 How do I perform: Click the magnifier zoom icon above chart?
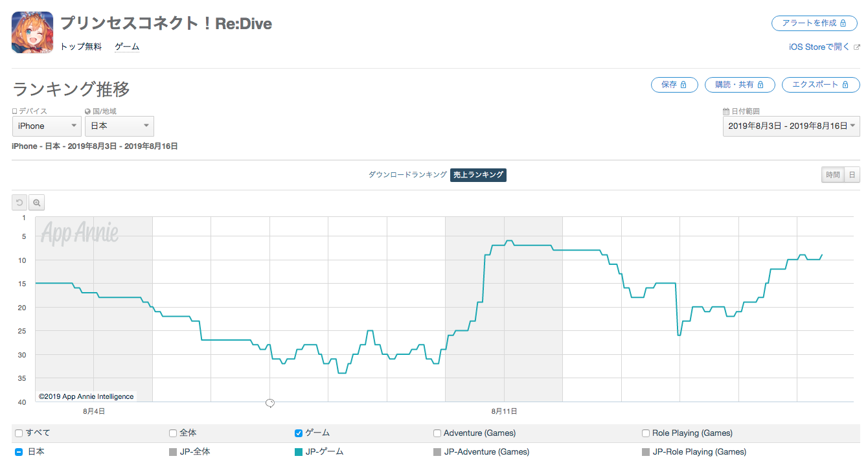37,203
